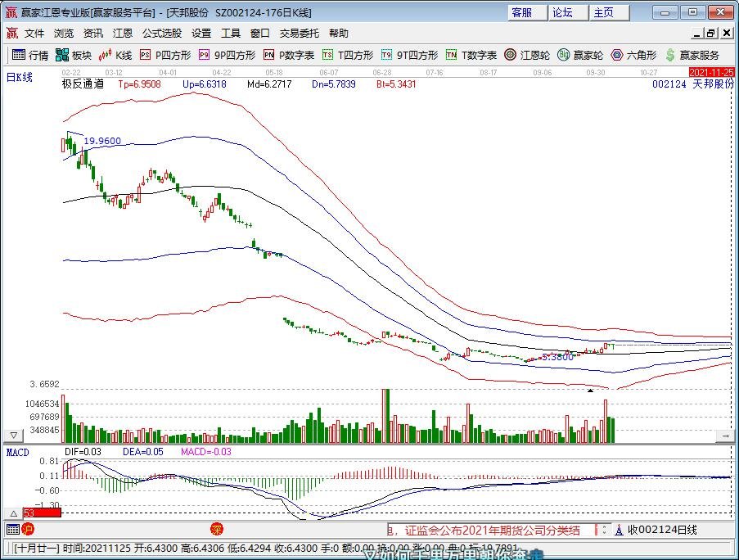Open the 行情 market quotes toolbar icon
739x560 pixels.
29,55
